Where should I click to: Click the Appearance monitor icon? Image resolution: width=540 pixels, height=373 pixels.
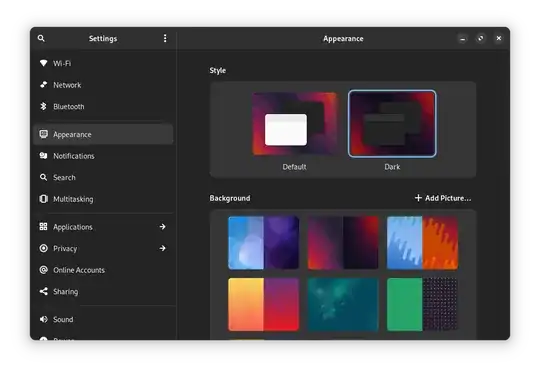click(43, 134)
